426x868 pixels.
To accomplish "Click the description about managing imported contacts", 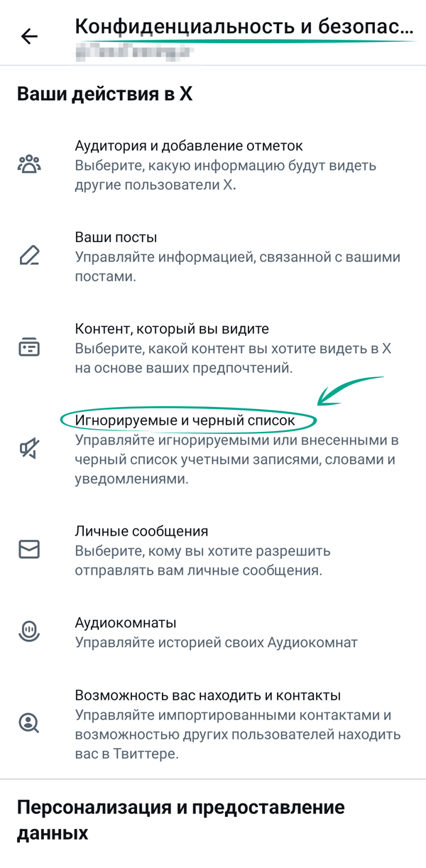I will pyautogui.click(x=238, y=734).
